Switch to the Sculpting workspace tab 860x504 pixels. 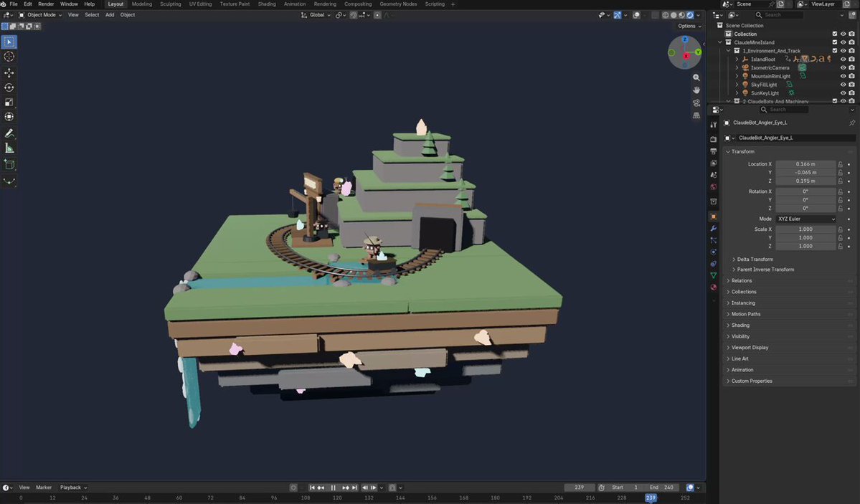[x=171, y=4]
